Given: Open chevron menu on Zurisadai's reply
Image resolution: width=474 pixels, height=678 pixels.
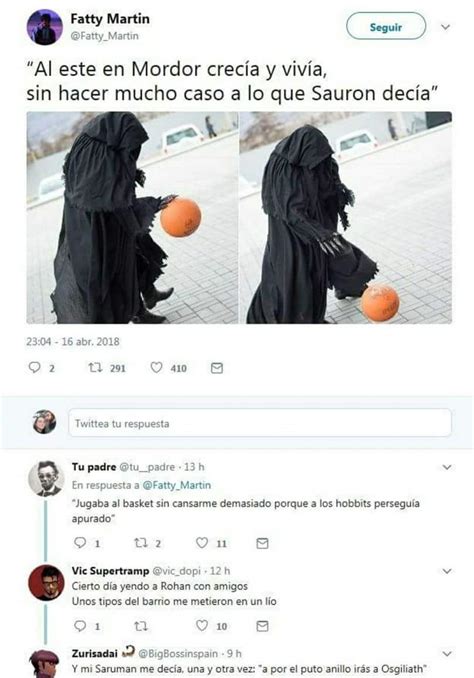Looking at the screenshot, I should (x=447, y=653).
